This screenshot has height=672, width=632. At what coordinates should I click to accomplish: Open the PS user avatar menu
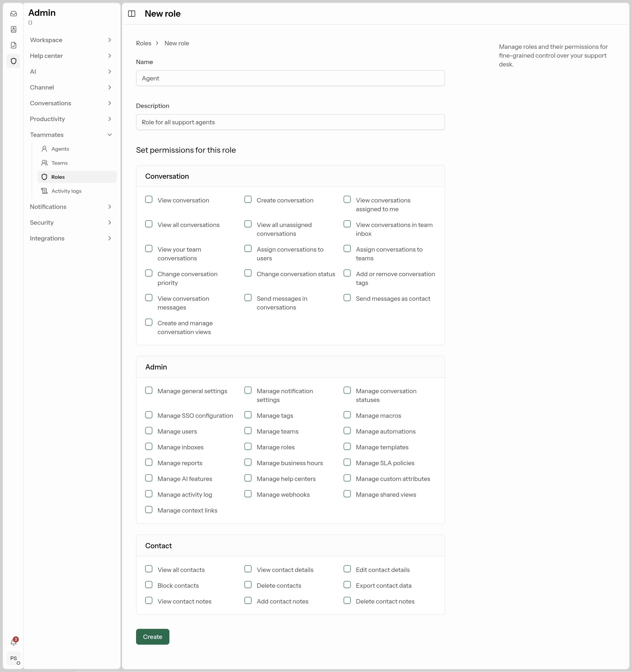pos(13,658)
